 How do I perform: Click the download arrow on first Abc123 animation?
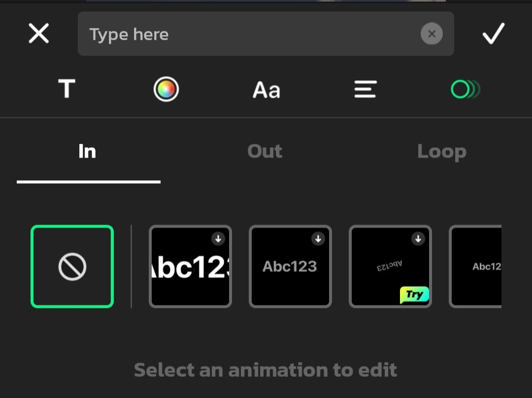click(218, 239)
